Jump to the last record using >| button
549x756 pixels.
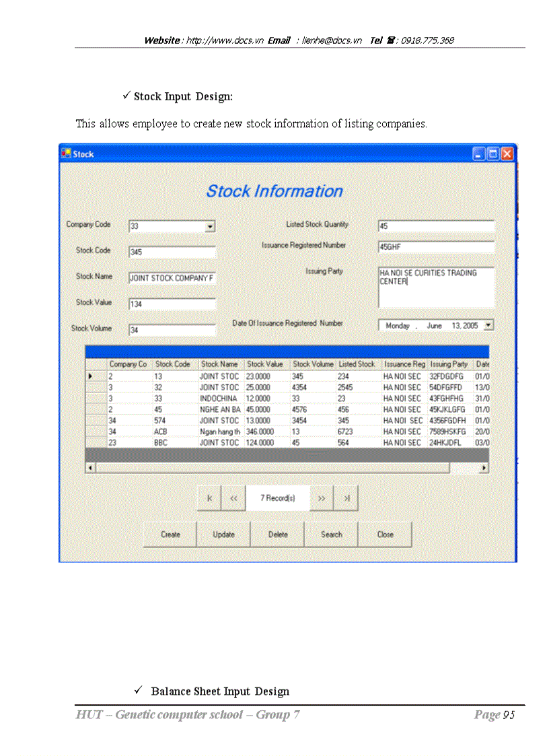pyautogui.click(x=346, y=498)
